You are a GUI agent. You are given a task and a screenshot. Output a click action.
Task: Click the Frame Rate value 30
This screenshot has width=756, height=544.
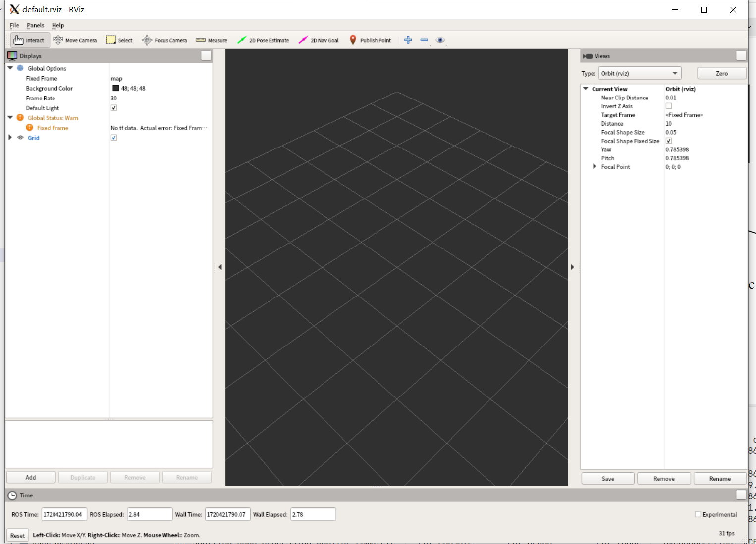pos(114,98)
